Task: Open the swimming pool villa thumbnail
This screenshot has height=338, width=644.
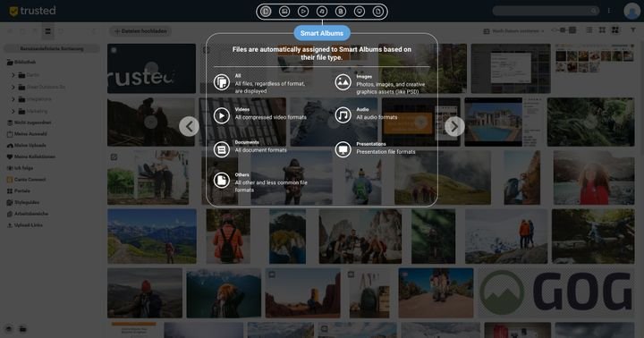Action: 493,122
